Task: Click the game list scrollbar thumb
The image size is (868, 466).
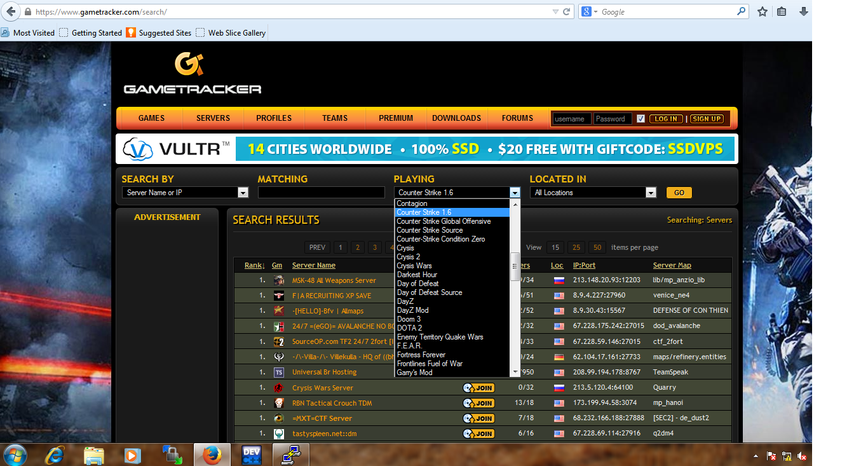Action: pos(515,266)
